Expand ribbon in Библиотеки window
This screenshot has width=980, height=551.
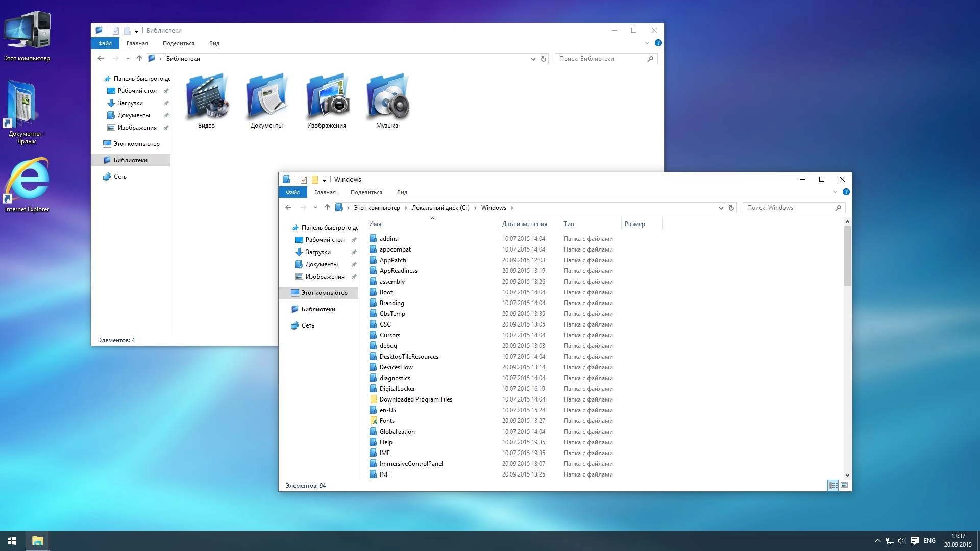click(x=647, y=43)
